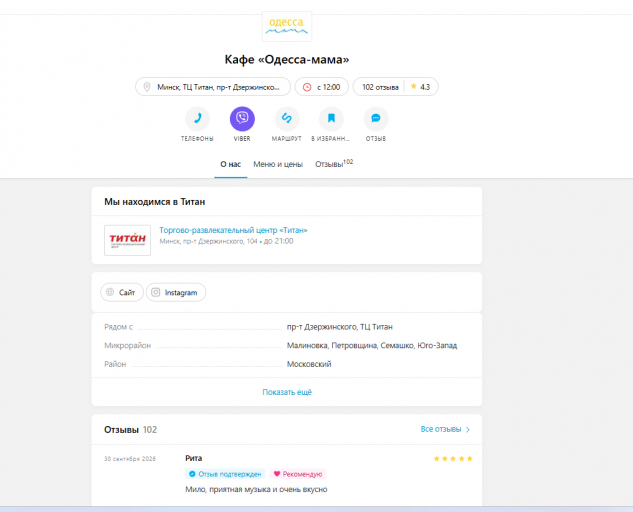Screen dimensions: 633x512
Task: Click the Рекомендую heart badge
Action: click(298, 474)
